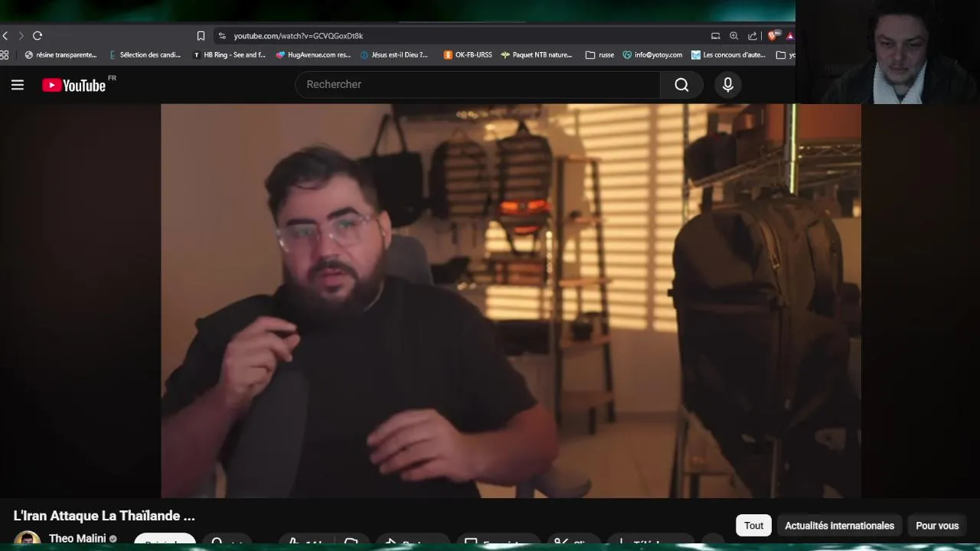Click the cast screen icon in address bar
This screenshot has width=980, height=551.
(x=715, y=36)
